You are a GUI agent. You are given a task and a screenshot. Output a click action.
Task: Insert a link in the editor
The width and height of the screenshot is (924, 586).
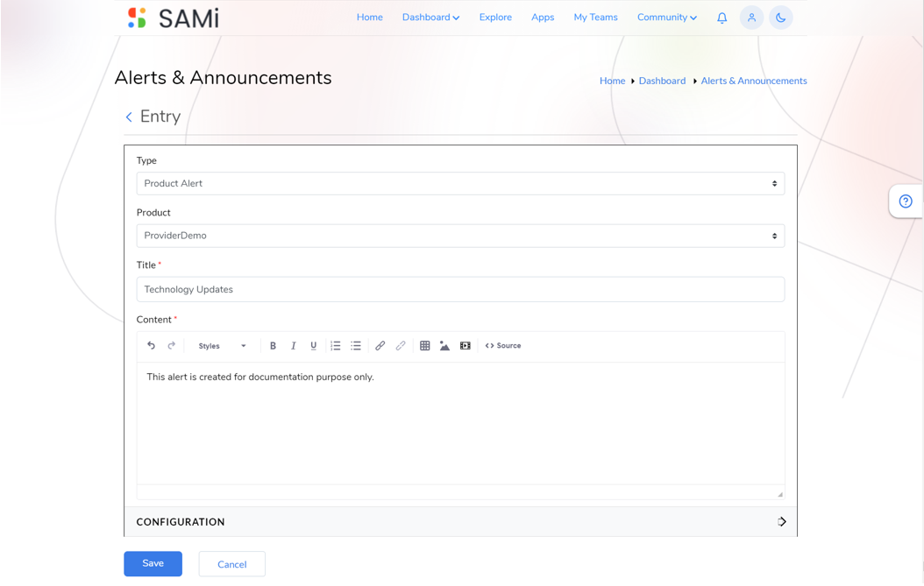(380, 346)
